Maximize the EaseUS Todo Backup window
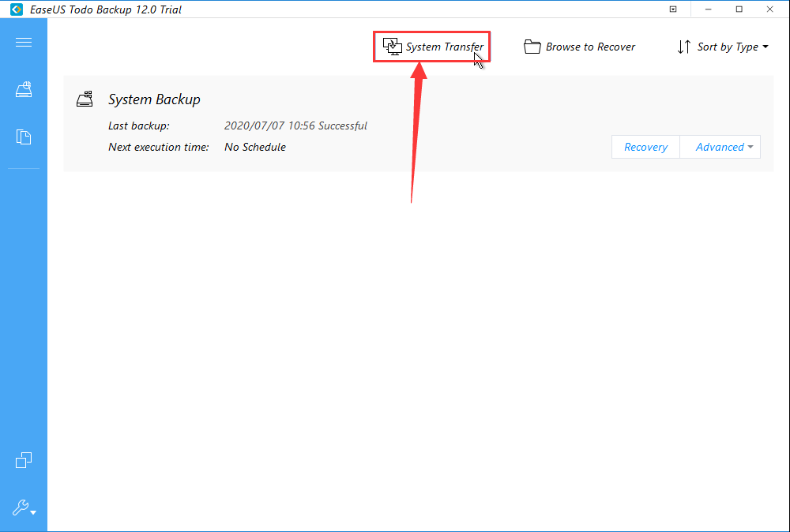This screenshot has width=790, height=532. pyautogui.click(x=739, y=9)
